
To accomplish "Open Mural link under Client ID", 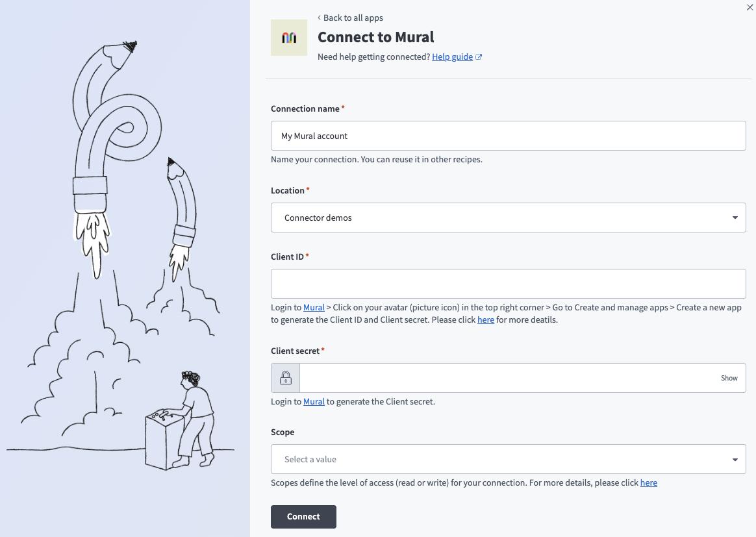I will point(314,308).
